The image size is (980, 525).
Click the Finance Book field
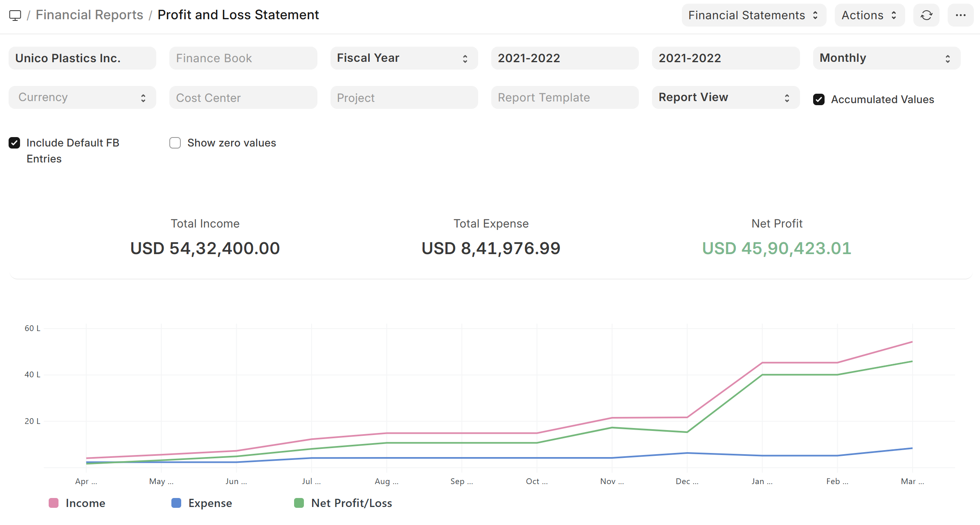click(243, 58)
